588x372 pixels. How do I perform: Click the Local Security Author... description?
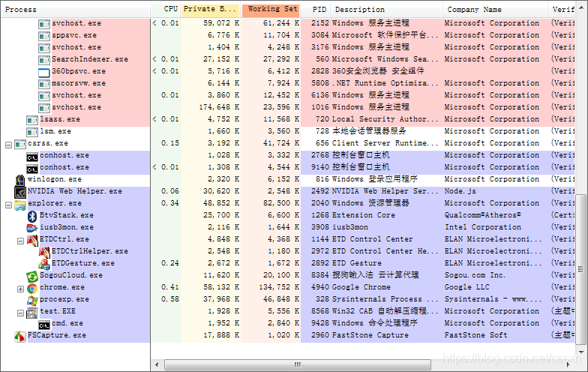coord(385,119)
